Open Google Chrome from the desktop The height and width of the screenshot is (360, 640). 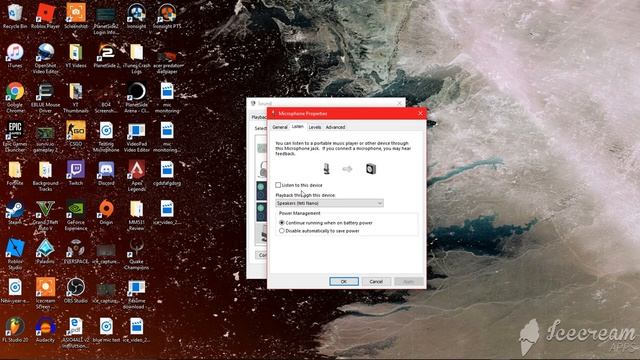15,98
